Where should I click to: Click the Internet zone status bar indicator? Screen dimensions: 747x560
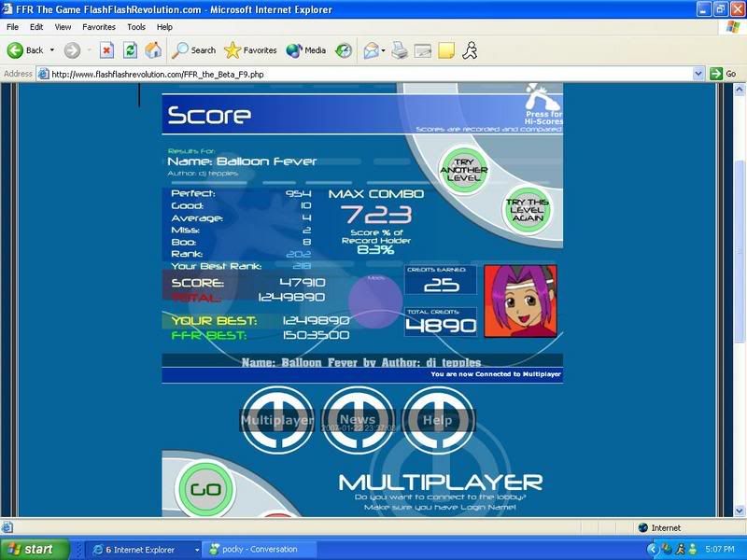click(659, 527)
